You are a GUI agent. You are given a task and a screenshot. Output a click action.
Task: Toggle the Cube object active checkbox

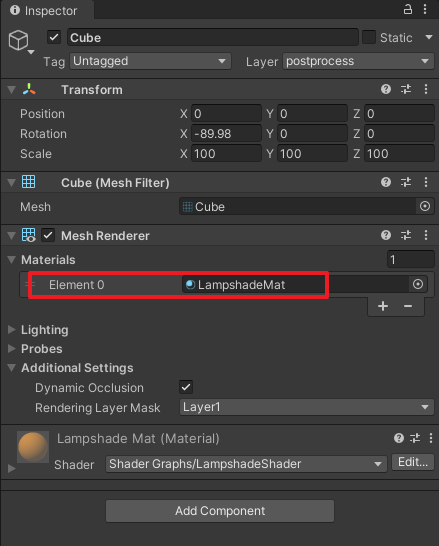(x=54, y=37)
